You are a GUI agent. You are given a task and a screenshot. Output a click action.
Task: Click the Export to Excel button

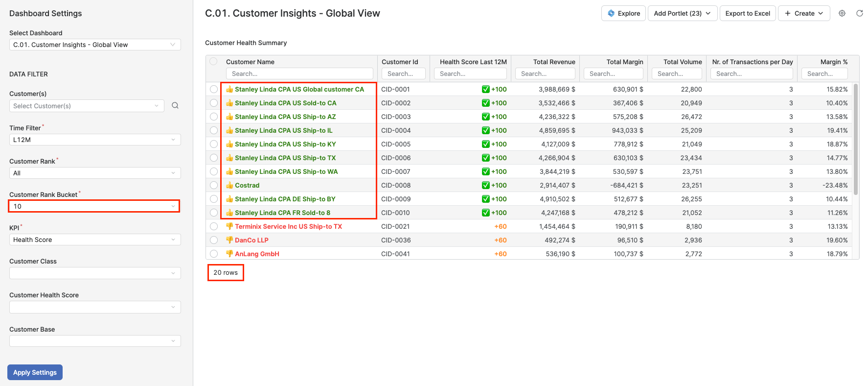coord(748,13)
